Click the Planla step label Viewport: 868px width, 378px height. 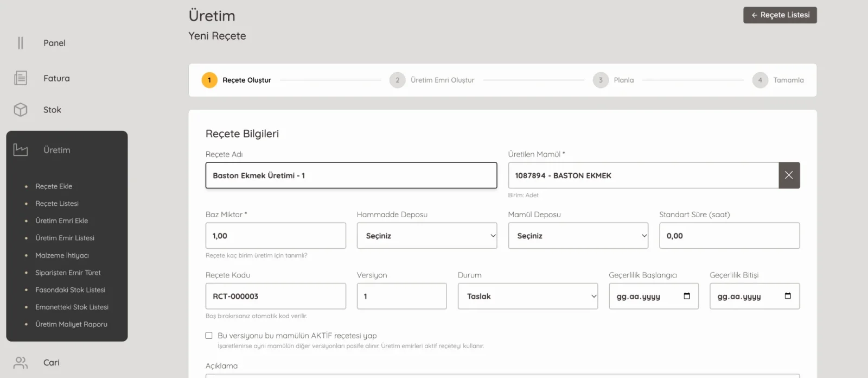pos(624,80)
